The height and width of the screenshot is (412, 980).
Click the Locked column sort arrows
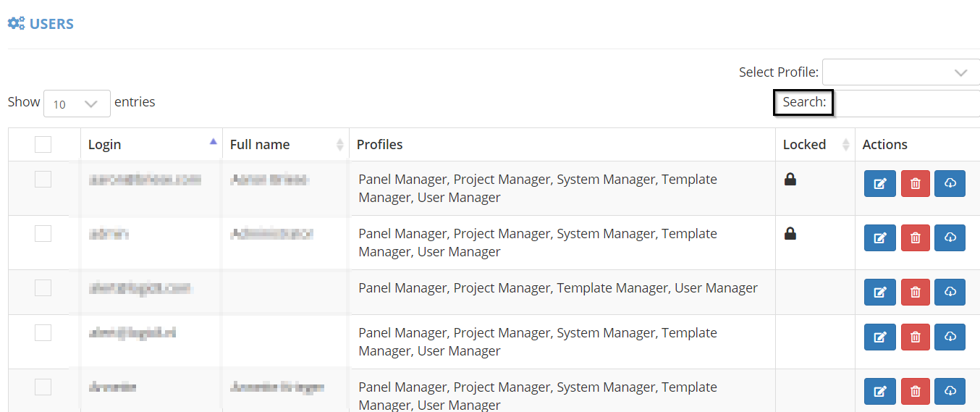pyautogui.click(x=845, y=145)
